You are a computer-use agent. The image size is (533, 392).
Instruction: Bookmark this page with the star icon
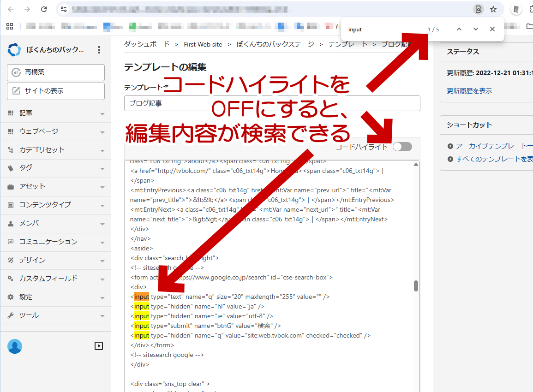[x=493, y=9]
